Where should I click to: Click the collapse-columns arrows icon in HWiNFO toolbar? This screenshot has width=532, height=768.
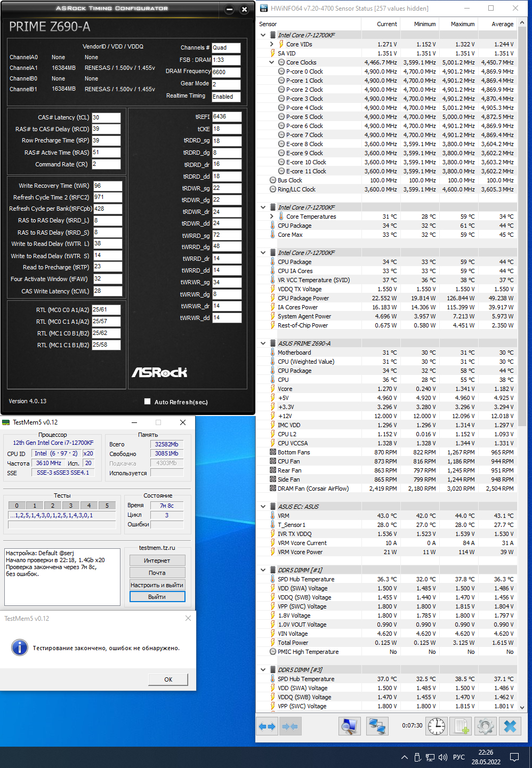click(289, 726)
